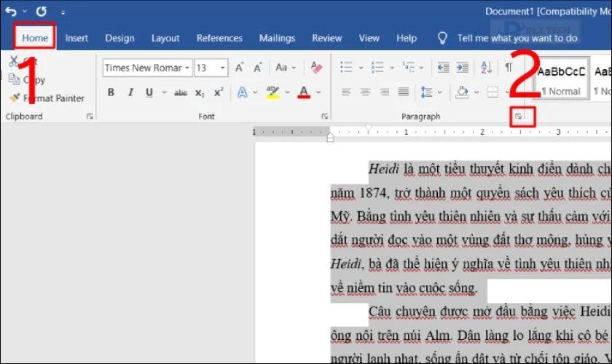Open the Help tab
This screenshot has width=612, height=364.
(x=407, y=38)
